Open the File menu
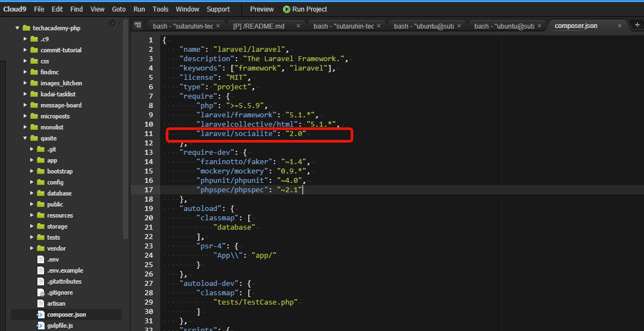Screen dimensions: 644x331 coord(39,9)
